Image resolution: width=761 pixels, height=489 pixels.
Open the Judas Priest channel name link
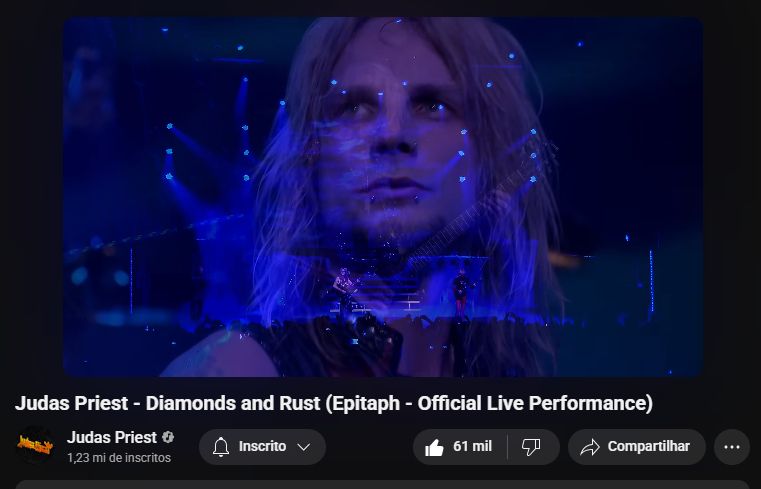click(112, 437)
